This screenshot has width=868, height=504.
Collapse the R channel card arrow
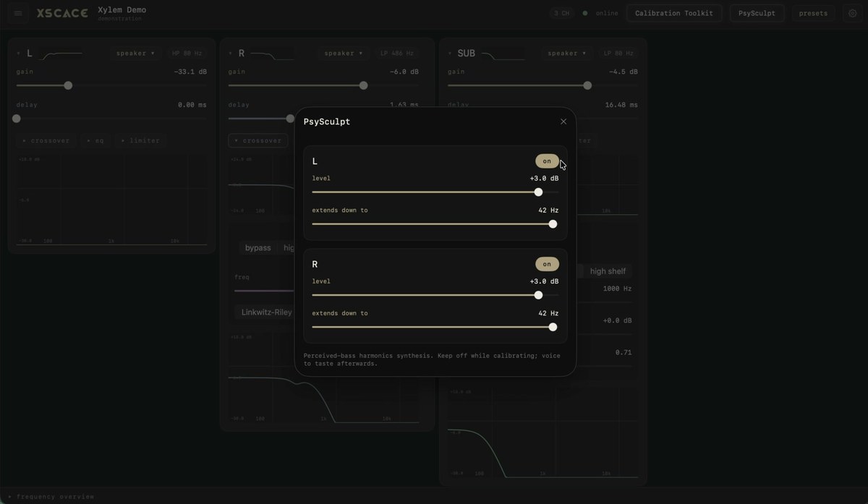click(x=231, y=54)
